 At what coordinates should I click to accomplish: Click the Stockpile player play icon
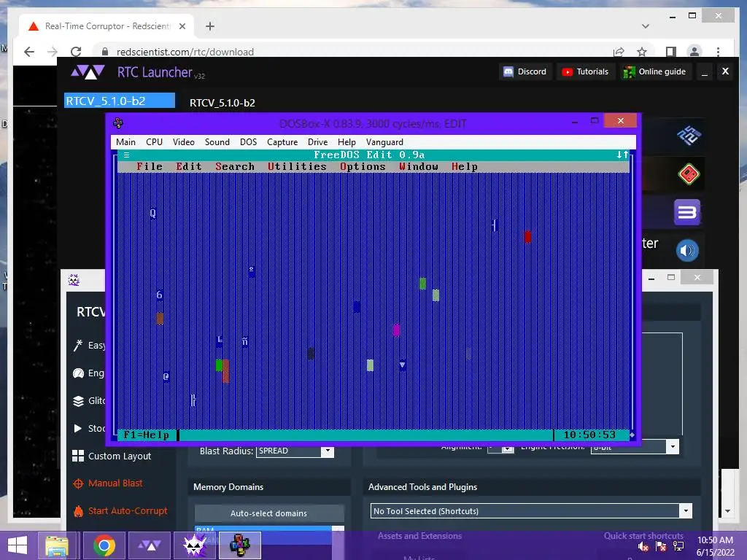pyautogui.click(x=77, y=429)
